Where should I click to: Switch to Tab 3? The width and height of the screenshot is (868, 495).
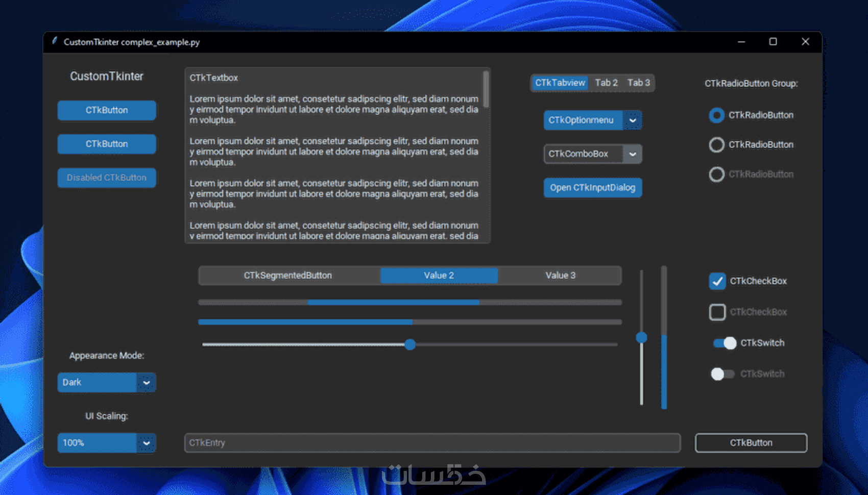click(x=638, y=83)
